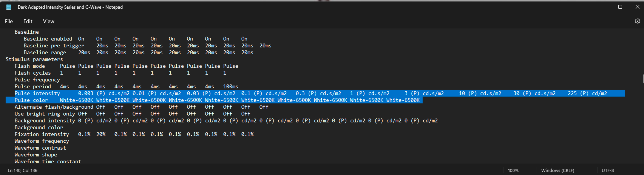Click the highlighted 'Pulse intensity' label
644x175 pixels.
point(37,93)
